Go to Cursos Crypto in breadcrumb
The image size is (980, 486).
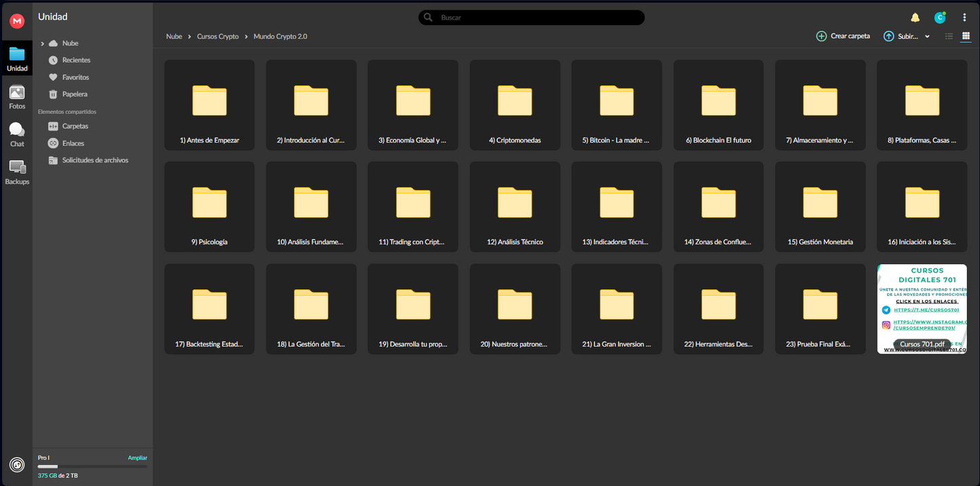click(x=218, y=37)
